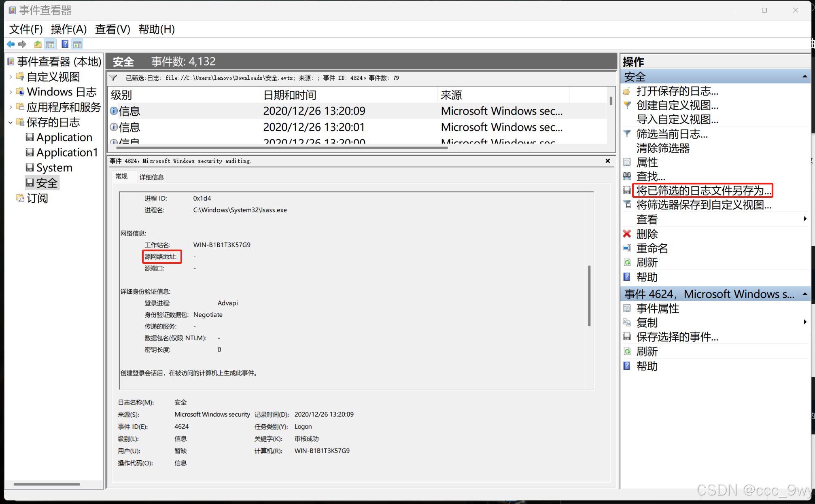This screenshot has width=815, height=504.
Task: Click the red X 删除 icon
Action: pyautogui.click(x=627, y=234)
